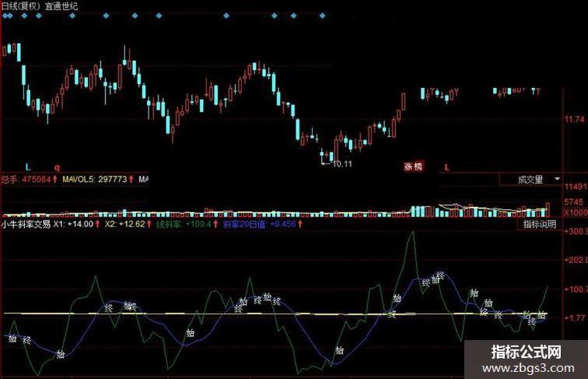This screenshot has height=379, width=588.
Task: Click the cyan L marker under candles
Action: pyautogui.click(x=28, y=167)
